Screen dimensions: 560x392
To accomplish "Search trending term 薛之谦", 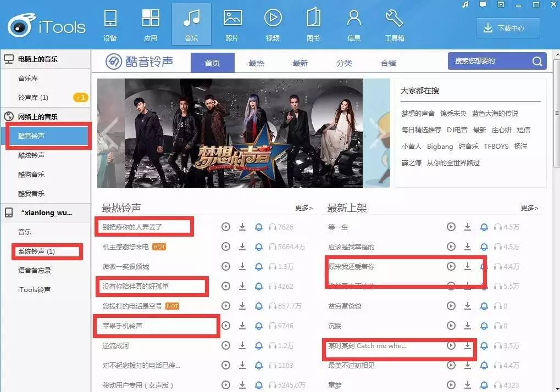I will coord(412,163).
